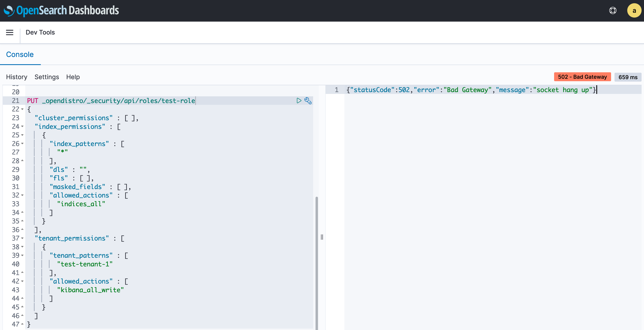
Task: Open the Help menu
Action: [x=73, y=77]
